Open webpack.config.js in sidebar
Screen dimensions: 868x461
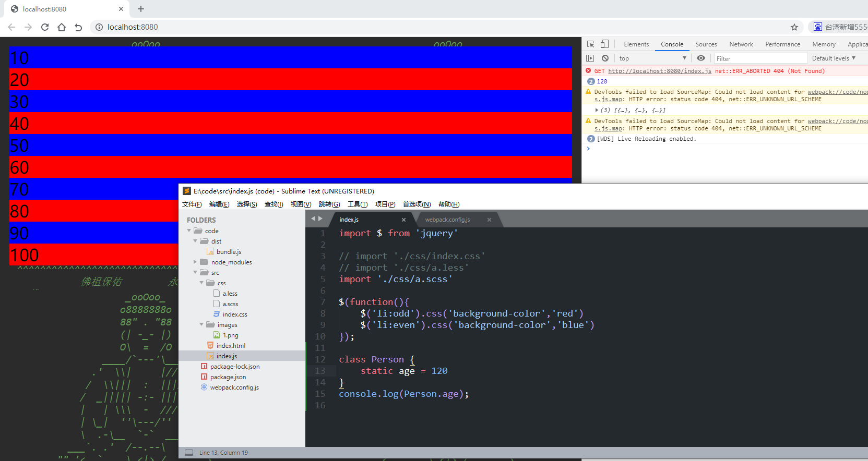tap(234, 387)
